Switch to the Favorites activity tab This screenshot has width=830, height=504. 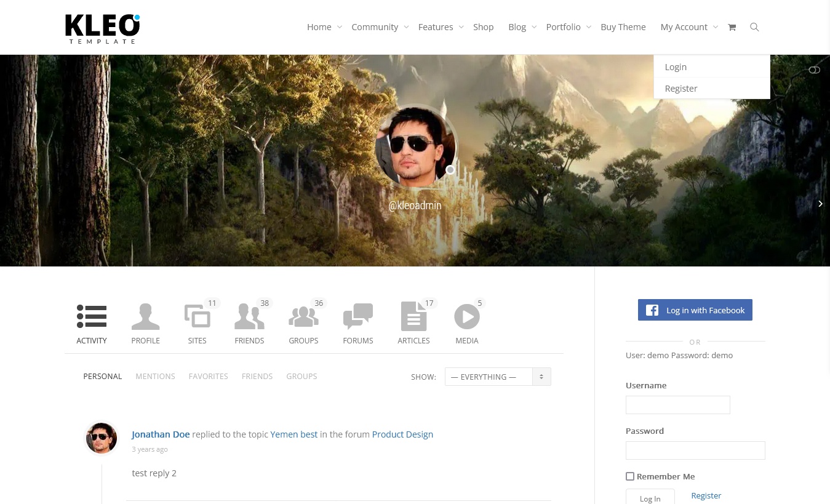pyautogui.click(x=208, y=376)
